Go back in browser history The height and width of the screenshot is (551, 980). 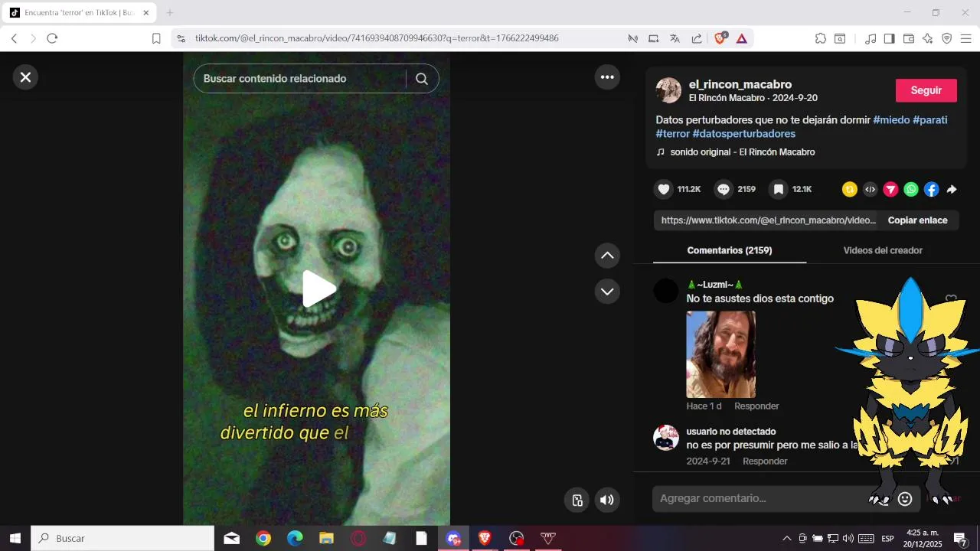[14, 38]
